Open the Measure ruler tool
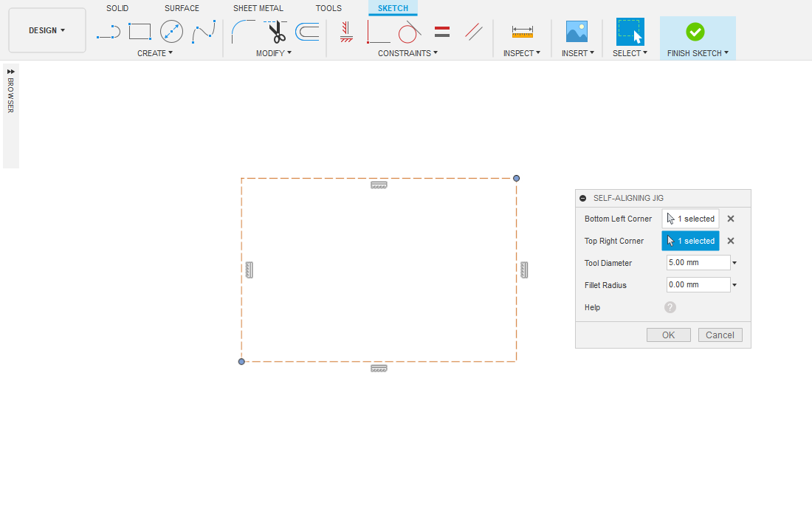Viewport: 812px width, 517px height. [522, 32]
